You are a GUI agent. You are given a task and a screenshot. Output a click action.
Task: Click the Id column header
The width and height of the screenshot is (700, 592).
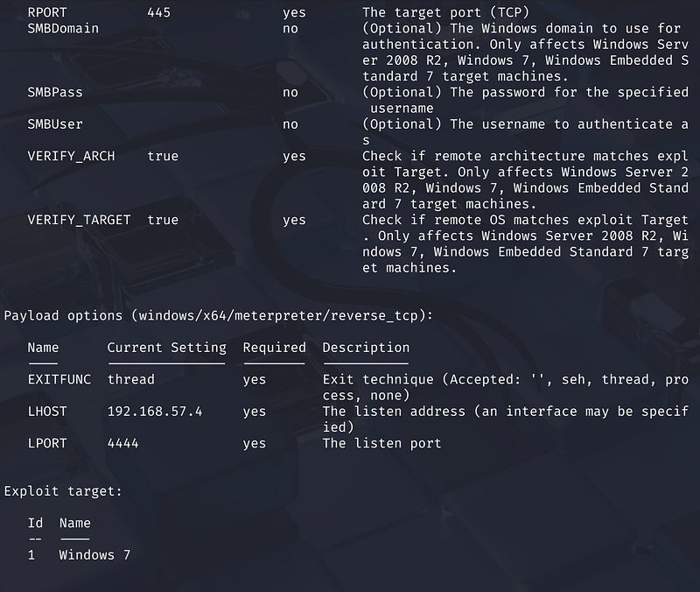click(35, 523)
